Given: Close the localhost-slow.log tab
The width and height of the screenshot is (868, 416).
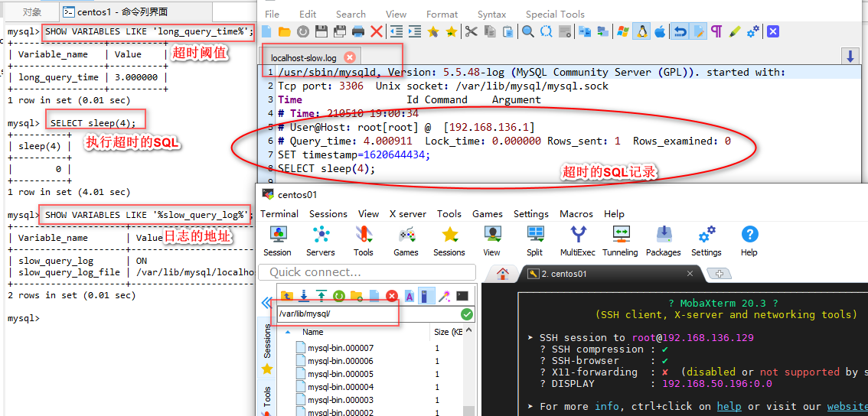Looking at the screenshot, I should click(x=349, y=57).
